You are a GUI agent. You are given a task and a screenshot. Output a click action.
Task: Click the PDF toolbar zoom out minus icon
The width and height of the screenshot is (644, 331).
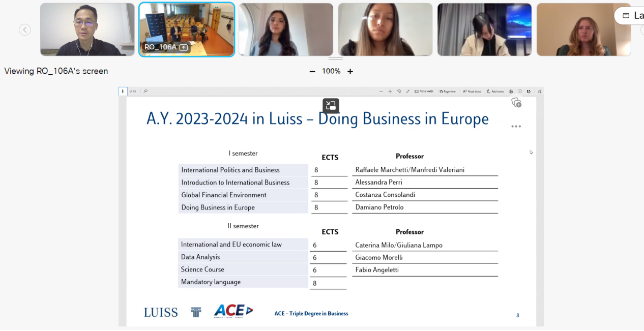click(x=381, y=92)
